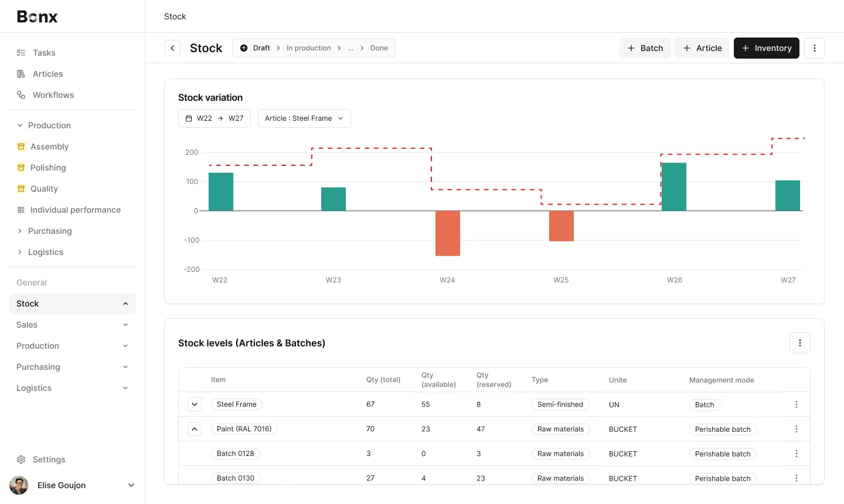Click the red W24 bar in chart
The image size is (844, 504).
point(448,233)
